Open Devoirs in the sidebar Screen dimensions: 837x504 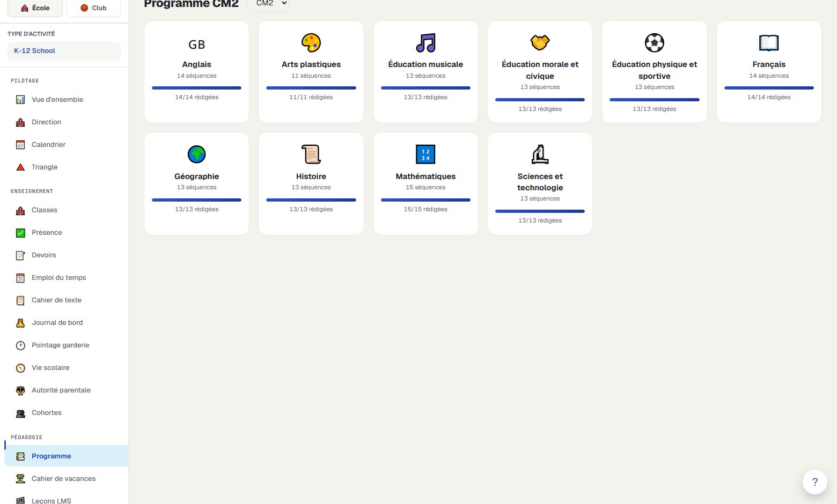click(67, 255)
